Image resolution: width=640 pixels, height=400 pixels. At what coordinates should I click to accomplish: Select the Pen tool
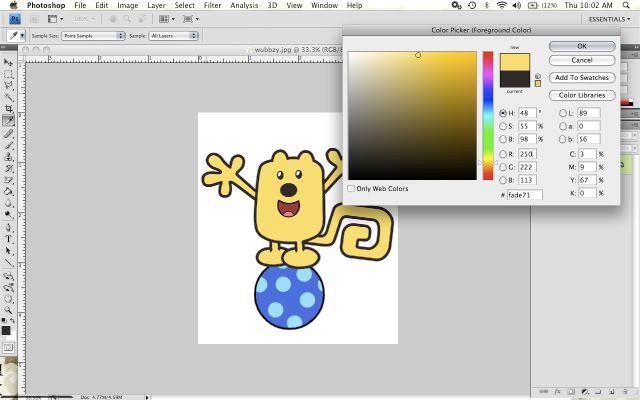[8, 227]
